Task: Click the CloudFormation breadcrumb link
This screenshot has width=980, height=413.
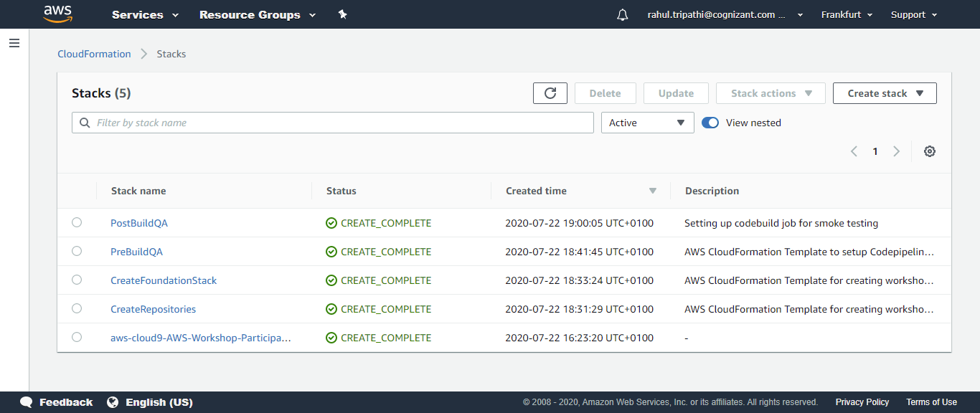Action: click(x=94, y=54)
